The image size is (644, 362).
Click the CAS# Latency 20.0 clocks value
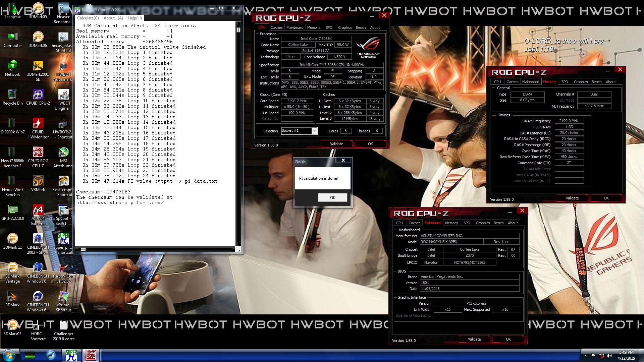569,133
